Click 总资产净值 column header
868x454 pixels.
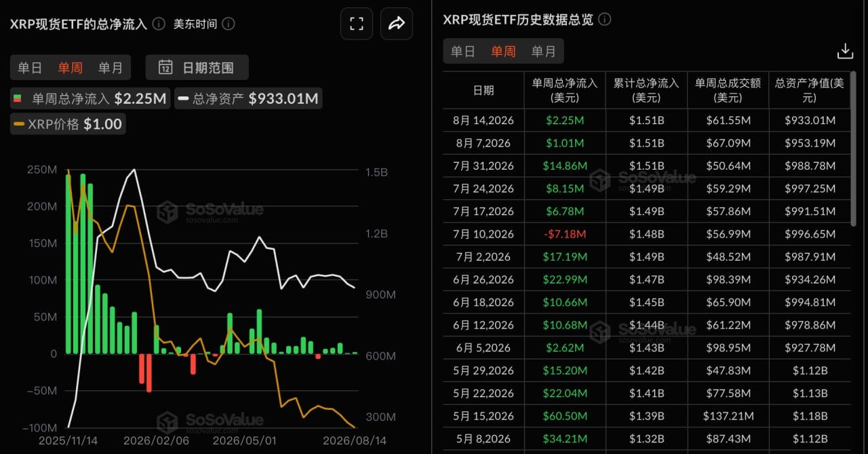tap(809, 90)
